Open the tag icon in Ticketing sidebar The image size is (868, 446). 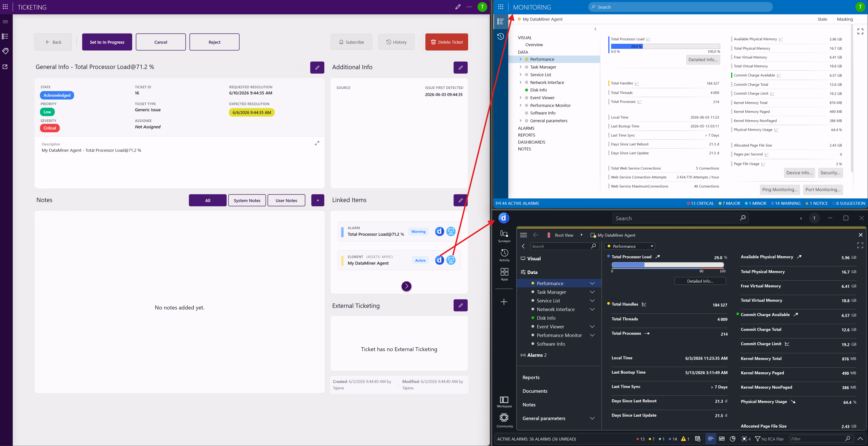pos(5,51)
